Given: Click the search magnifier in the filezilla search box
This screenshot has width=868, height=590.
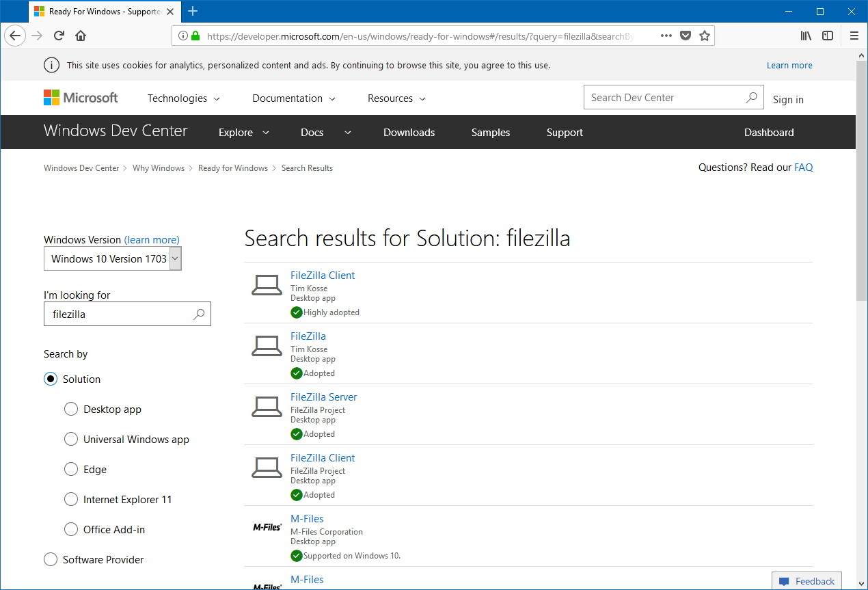Looking at the screenshot, I should [200, 314].
